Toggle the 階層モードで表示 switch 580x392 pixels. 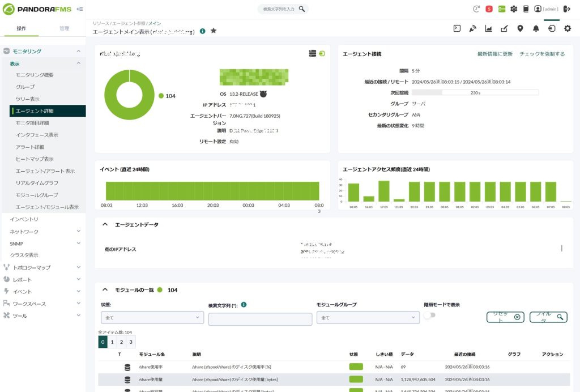tap(429, 316)
